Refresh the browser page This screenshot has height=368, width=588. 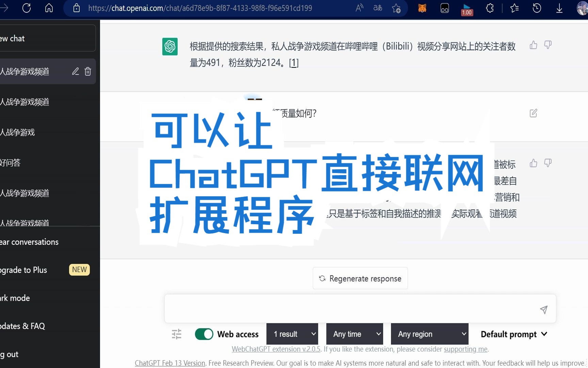pyautogui.click(x=27, y=8)
